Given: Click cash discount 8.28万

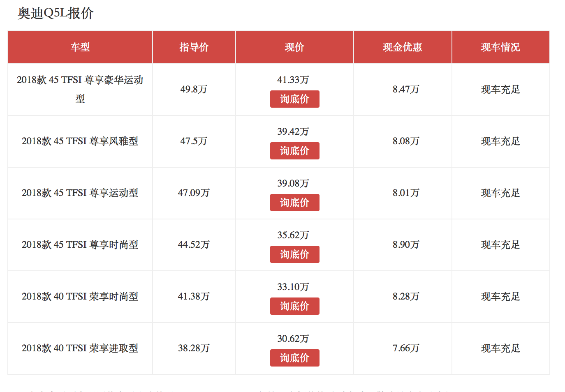Looking at the screenshot, I should (x=406, y=296).
